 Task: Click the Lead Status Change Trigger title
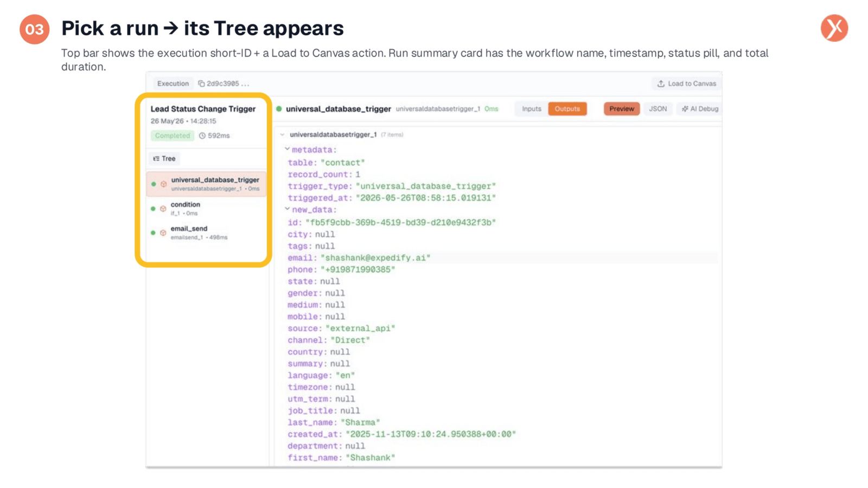pos(203,109)
